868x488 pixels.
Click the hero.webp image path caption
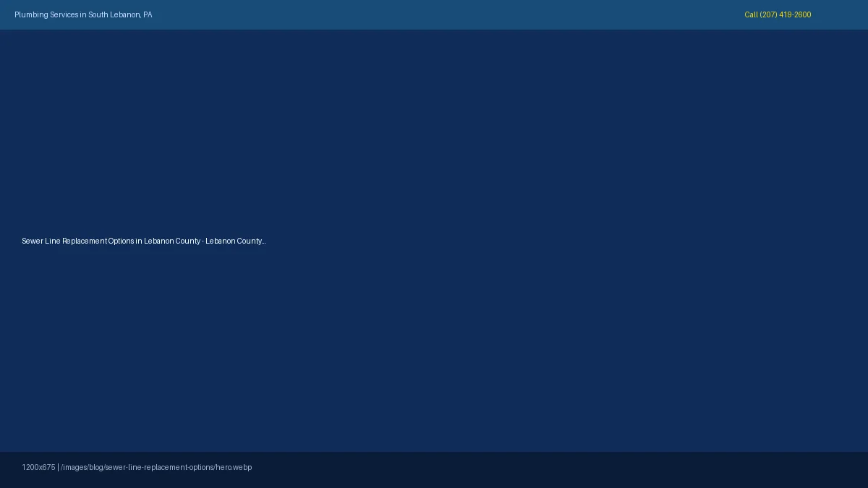tap(137, 467)
